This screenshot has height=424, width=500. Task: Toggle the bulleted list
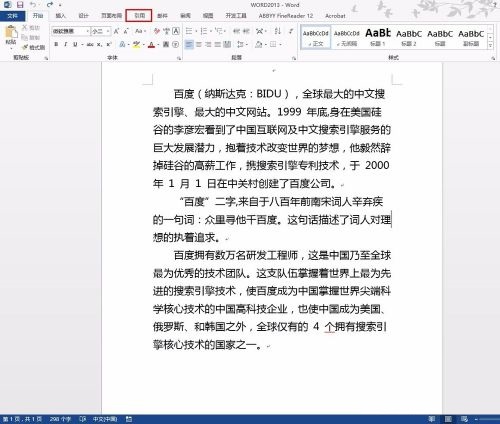(189, 31)
